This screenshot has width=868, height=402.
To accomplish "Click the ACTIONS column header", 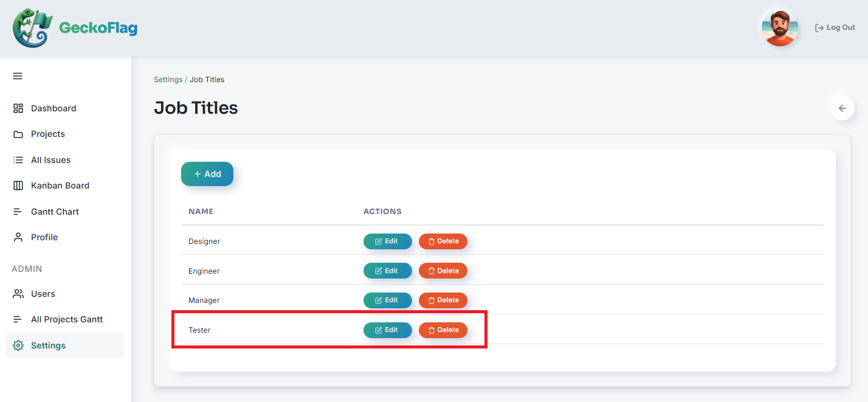I will coord(382,212).
